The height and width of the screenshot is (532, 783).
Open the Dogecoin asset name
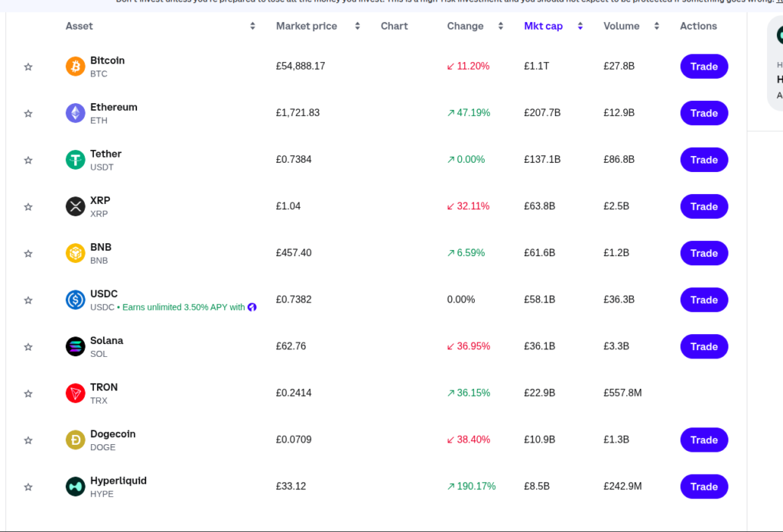point(112,434)
